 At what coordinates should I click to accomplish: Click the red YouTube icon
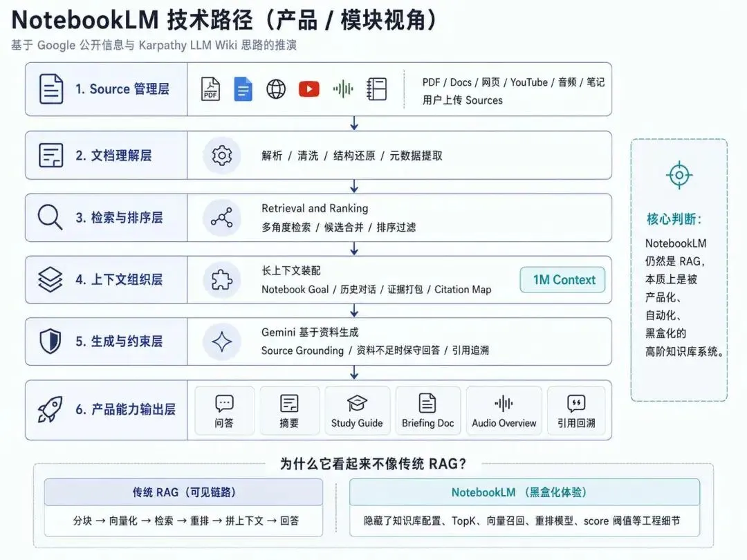[x=309, y=89]
